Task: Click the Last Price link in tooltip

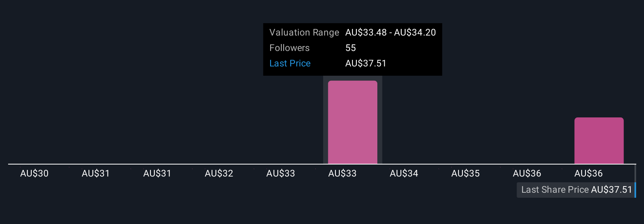Action: (x=290, y=63)
